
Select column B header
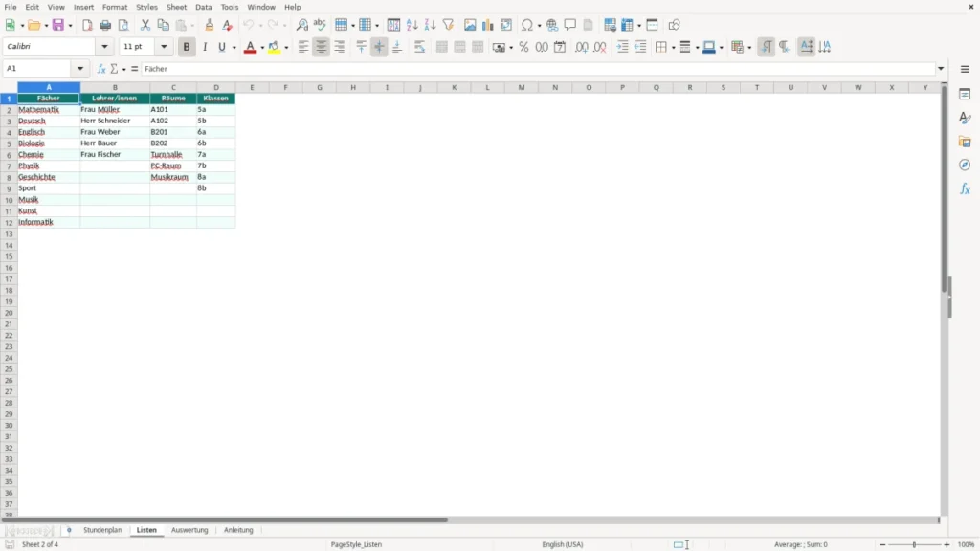115,87
